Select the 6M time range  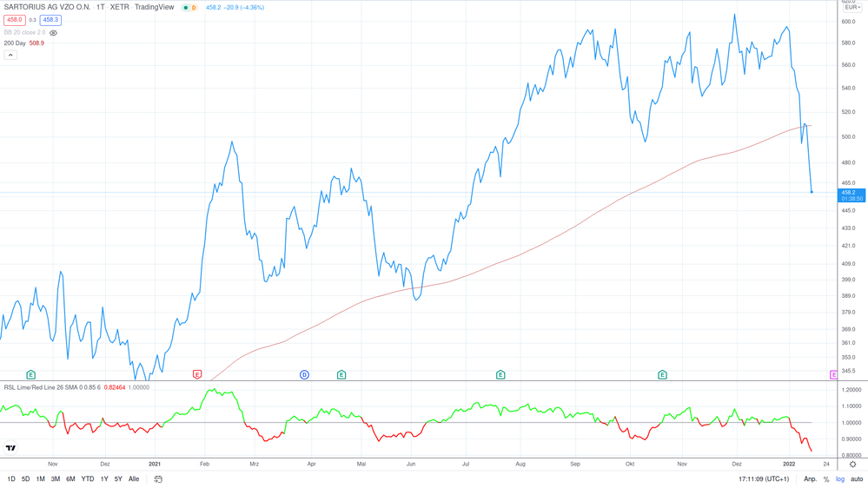(x=70, y=479)
